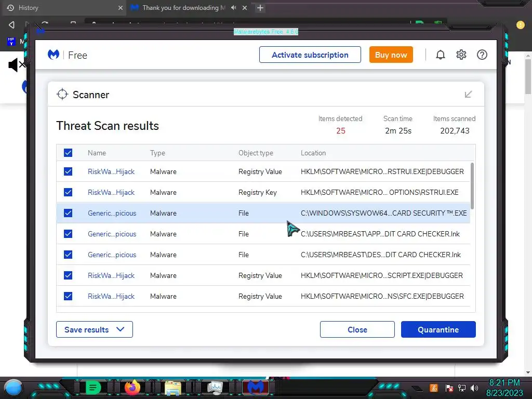
Task: Click the Registry Key cell for OPTIONS\RSTRUI.EXE
Action: [258, 192]
